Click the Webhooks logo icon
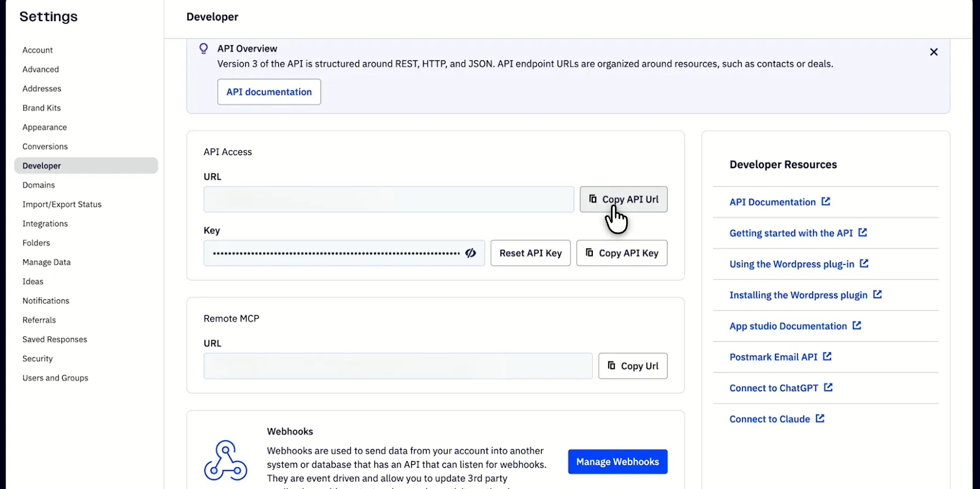The image size is (980, 489). pos(226,461)
